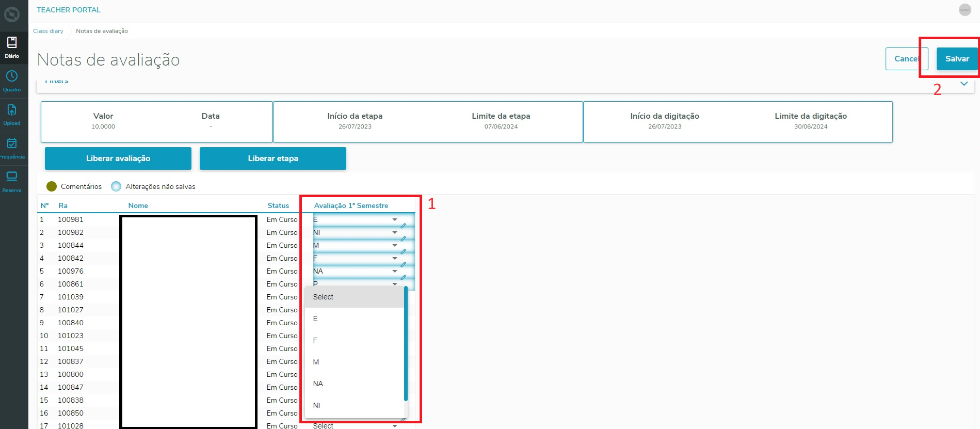Click the Liberar etapa button
980x429 pixels.
click(273, 158)
